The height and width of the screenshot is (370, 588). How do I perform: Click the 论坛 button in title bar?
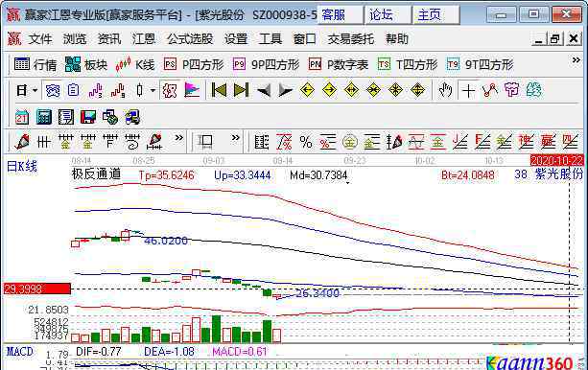click(388, 15)
